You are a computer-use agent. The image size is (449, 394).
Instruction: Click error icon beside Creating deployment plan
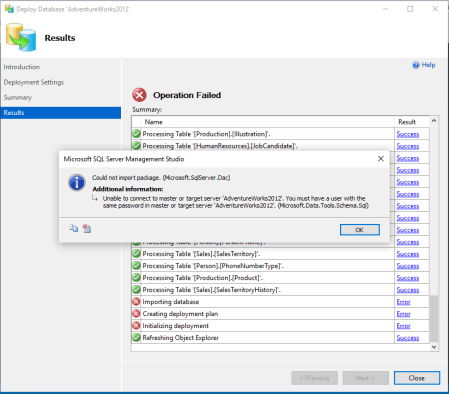136,314
